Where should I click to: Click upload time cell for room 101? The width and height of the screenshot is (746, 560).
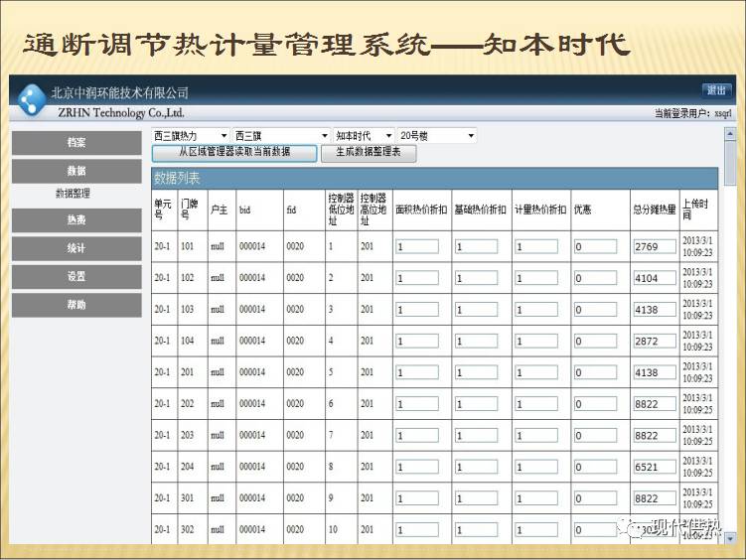click(x=698, y=246)
